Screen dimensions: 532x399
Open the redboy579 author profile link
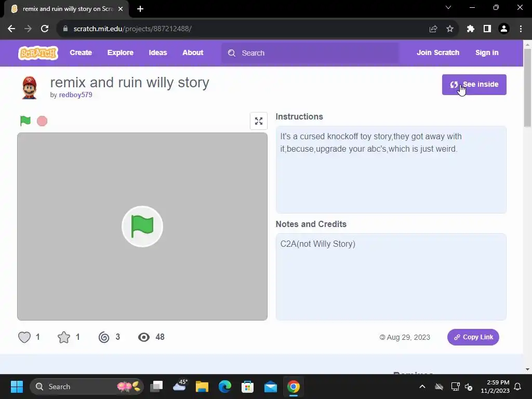(x=75, y=95)
